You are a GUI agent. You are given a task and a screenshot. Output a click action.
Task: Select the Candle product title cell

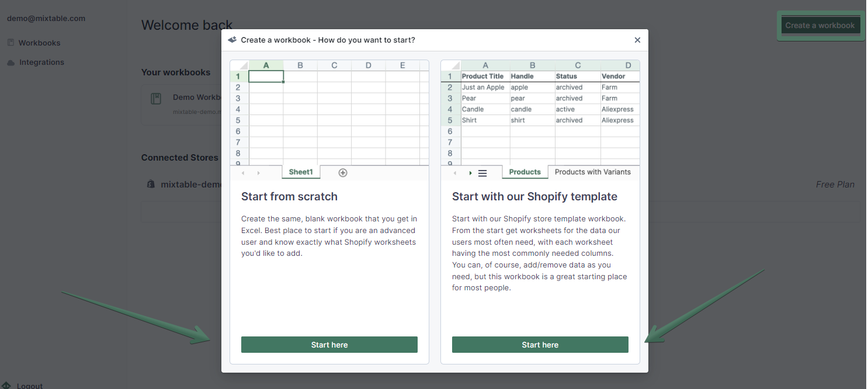(x=485, y=109)
